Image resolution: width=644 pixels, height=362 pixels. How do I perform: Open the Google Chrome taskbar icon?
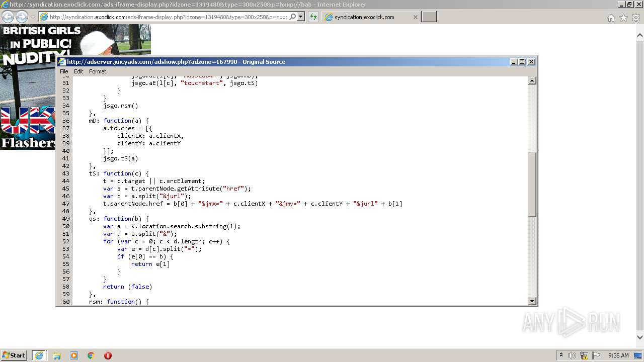91,355
